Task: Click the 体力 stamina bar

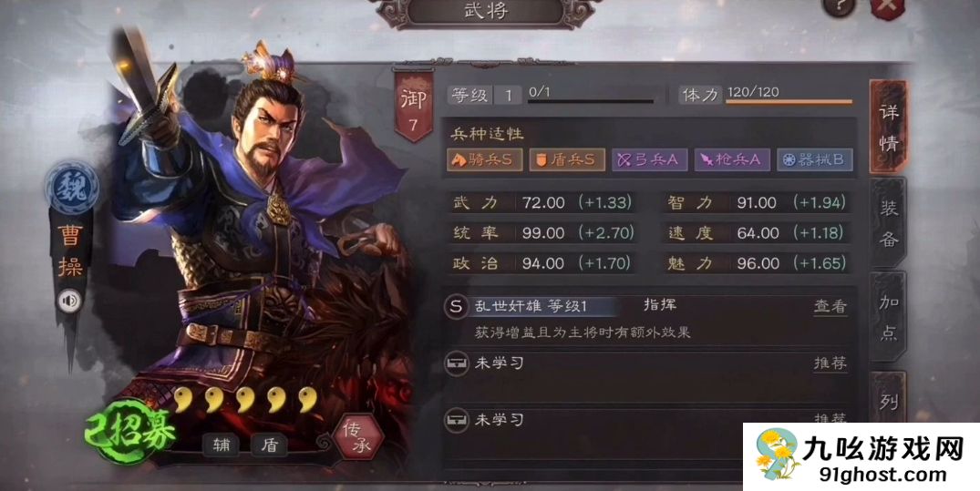Action: pos(789,100)
